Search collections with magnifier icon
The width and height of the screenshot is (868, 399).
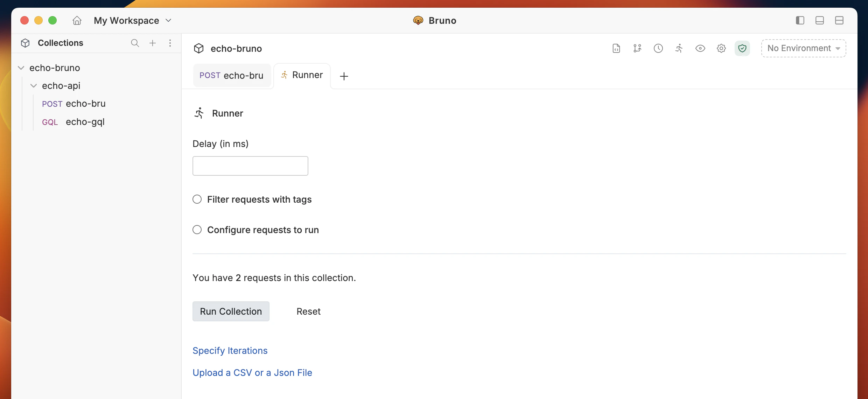tap(135, 43)
